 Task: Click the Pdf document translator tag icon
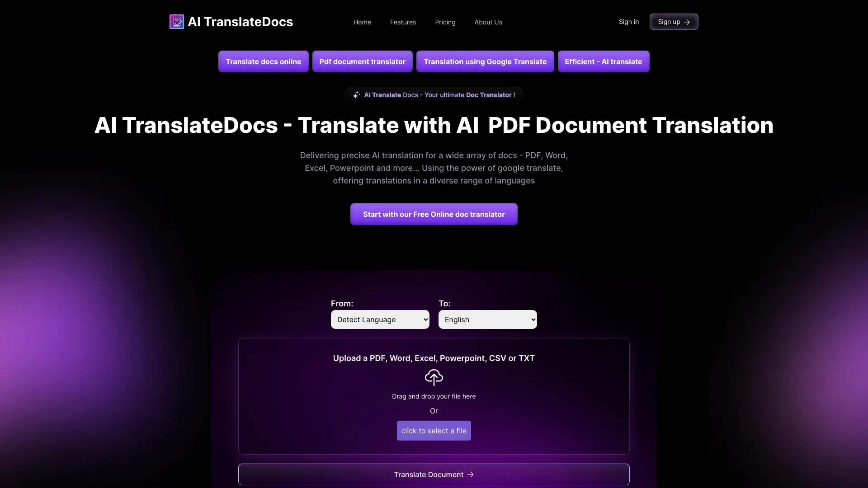point(363,61)
